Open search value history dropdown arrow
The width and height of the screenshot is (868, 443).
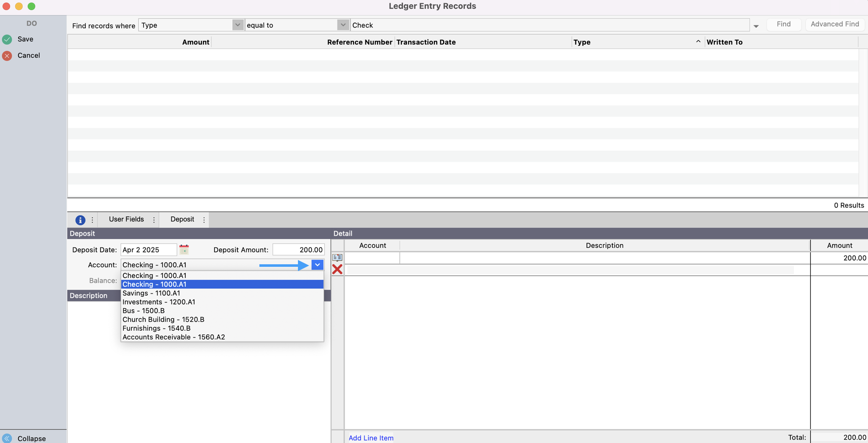(x=756, y=26)
